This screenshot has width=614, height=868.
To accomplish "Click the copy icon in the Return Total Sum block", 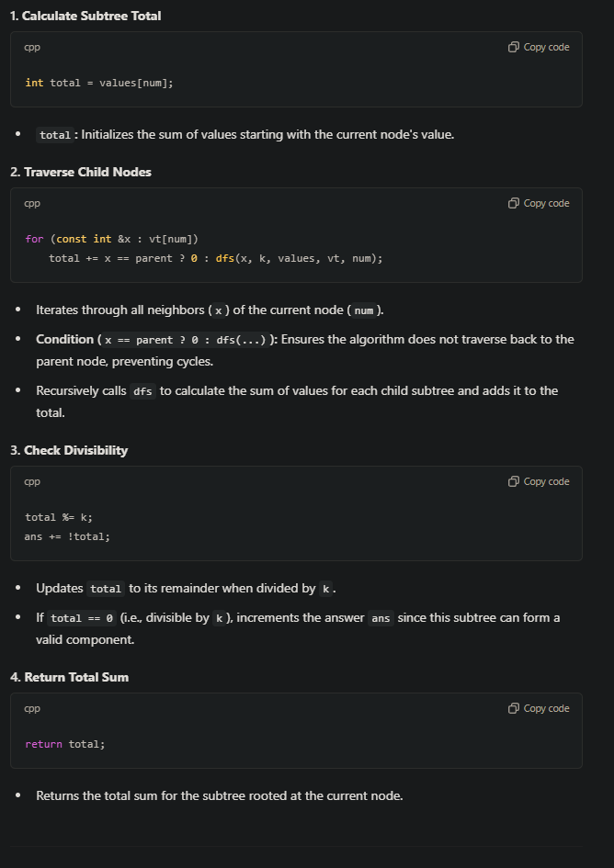I will [x=514, y=708].
